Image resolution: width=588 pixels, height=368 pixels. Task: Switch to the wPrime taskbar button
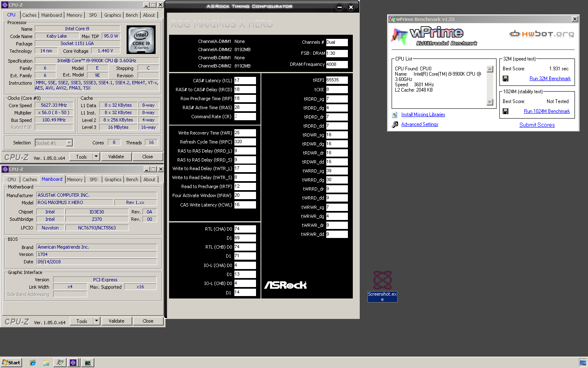(x=60, y=363)
